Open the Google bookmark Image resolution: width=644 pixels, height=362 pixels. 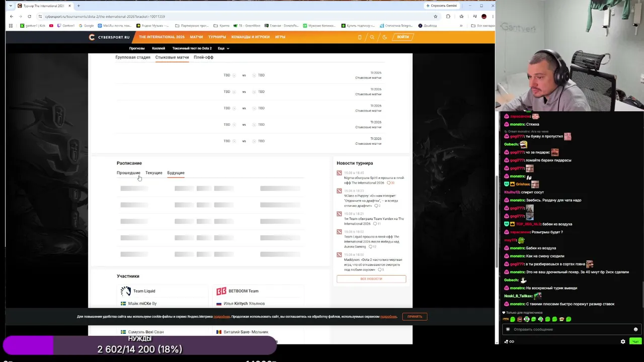(87, 26)
